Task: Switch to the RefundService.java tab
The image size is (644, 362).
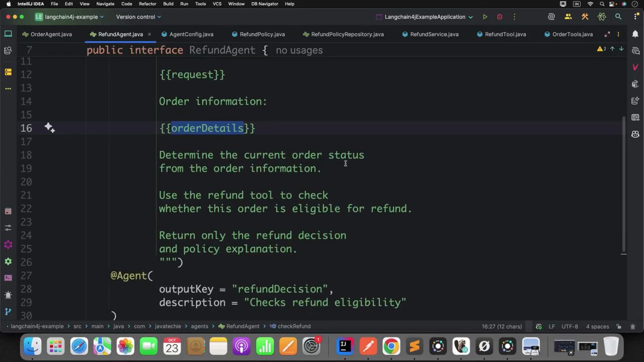Action: pos(430,34)
